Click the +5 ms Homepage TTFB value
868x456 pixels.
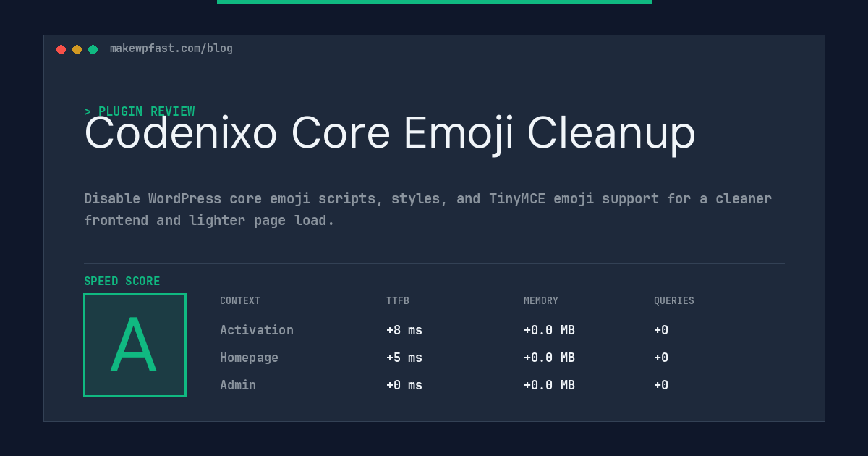pos(404,358)
